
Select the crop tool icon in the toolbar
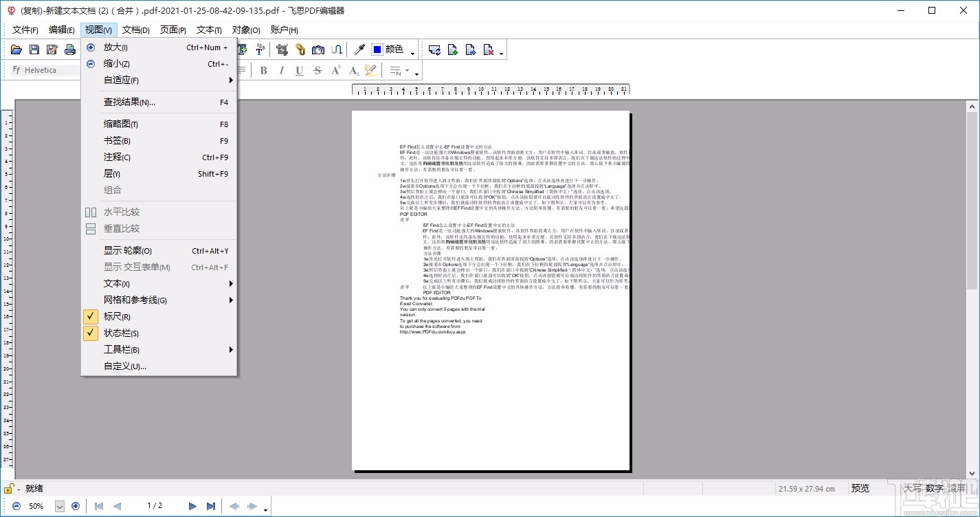point(282,49)
